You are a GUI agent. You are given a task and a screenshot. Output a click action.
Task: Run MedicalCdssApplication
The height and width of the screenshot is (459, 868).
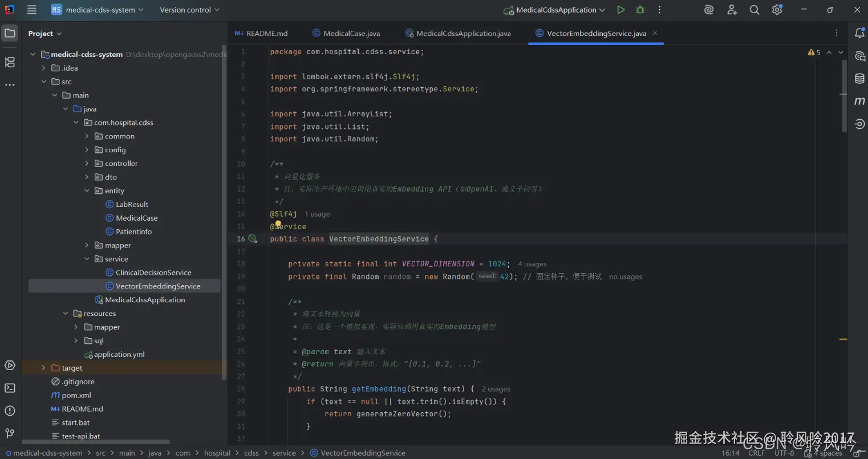tap(621, 10)
